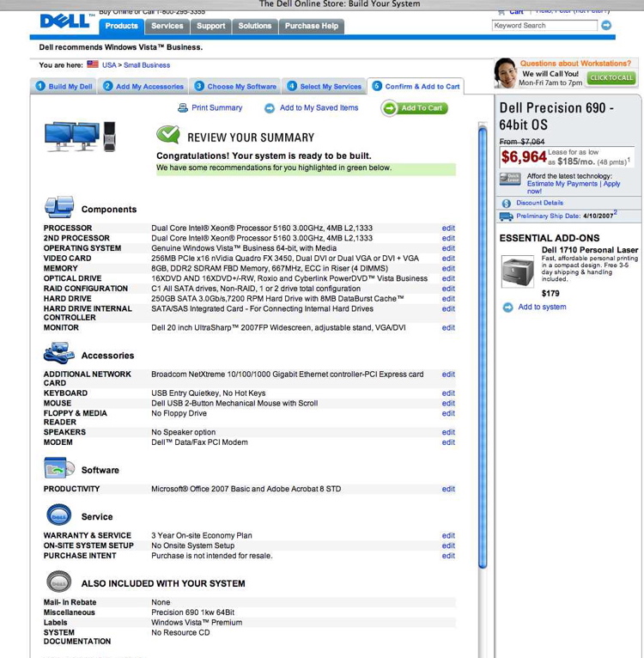Go to step 2 Add My Accessories
This screenshot has width=644, height=658.
pos(143,87)
